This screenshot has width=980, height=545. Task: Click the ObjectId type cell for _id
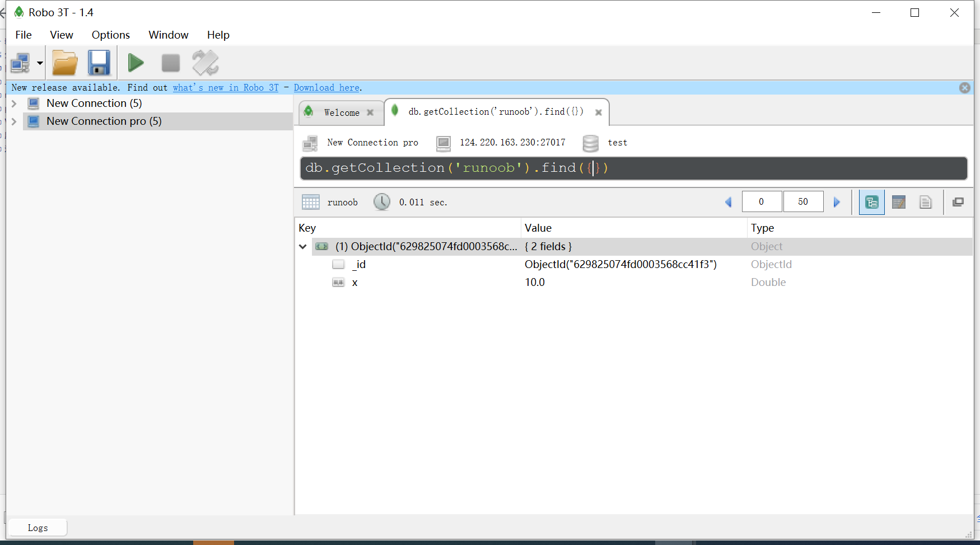(x=772, y=265)
